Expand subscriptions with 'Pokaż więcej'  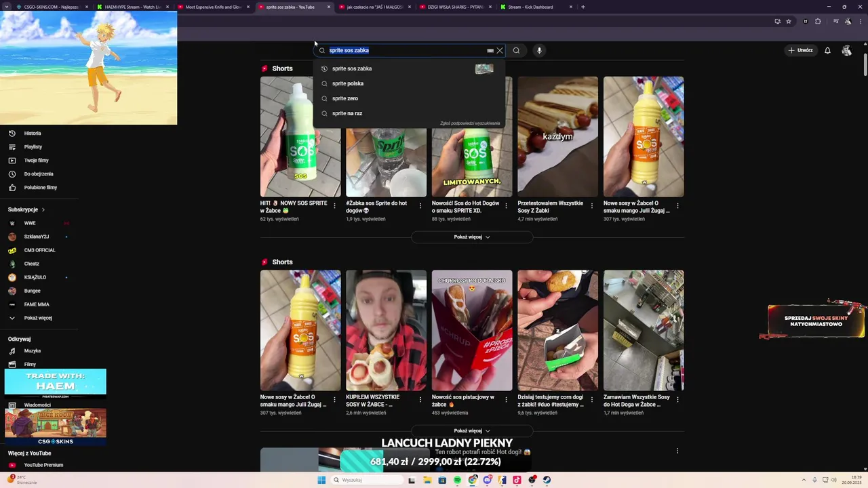pos(39,318)
